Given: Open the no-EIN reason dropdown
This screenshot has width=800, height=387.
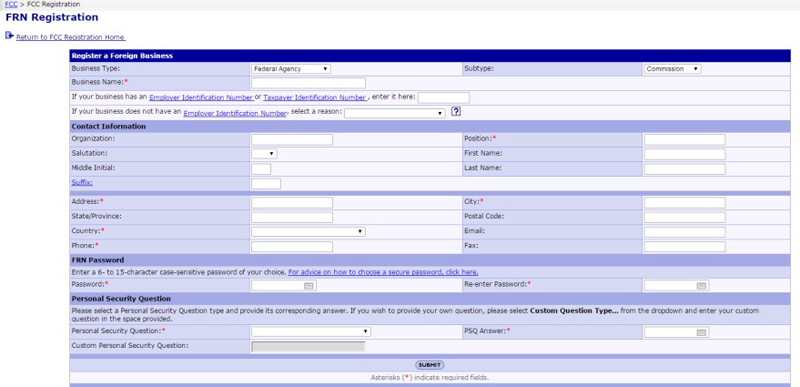Looking at the screenshot, I should (395, 113).
